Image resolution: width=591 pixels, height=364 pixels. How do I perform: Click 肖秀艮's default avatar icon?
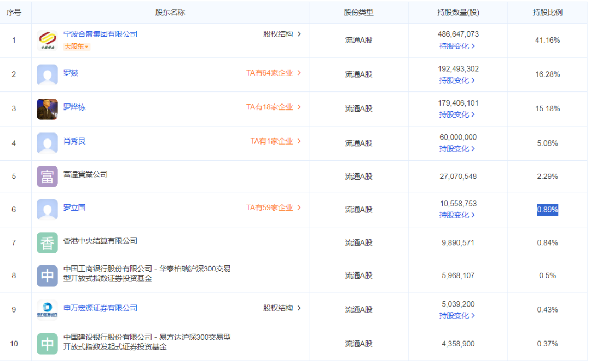47,143
